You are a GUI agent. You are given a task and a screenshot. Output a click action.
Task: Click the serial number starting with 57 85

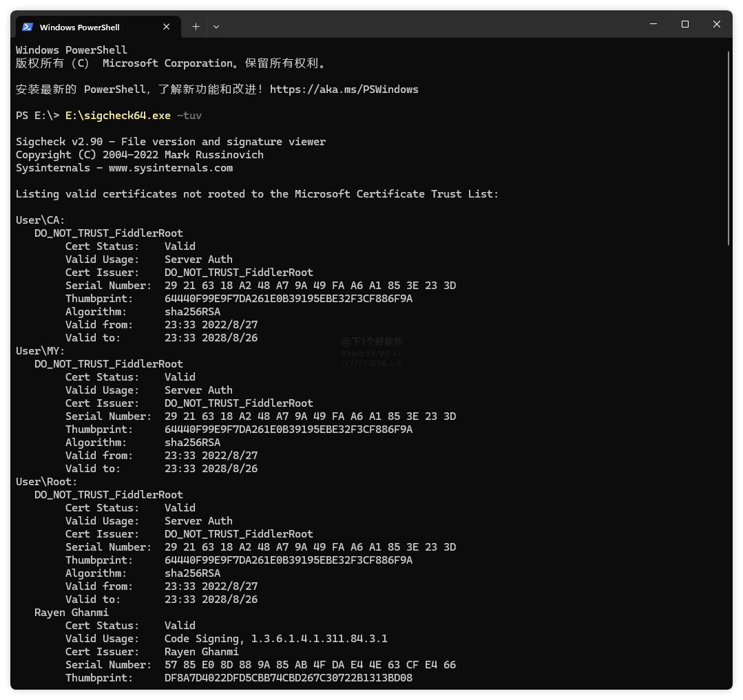pyautogui.click(x=310, y=665)
